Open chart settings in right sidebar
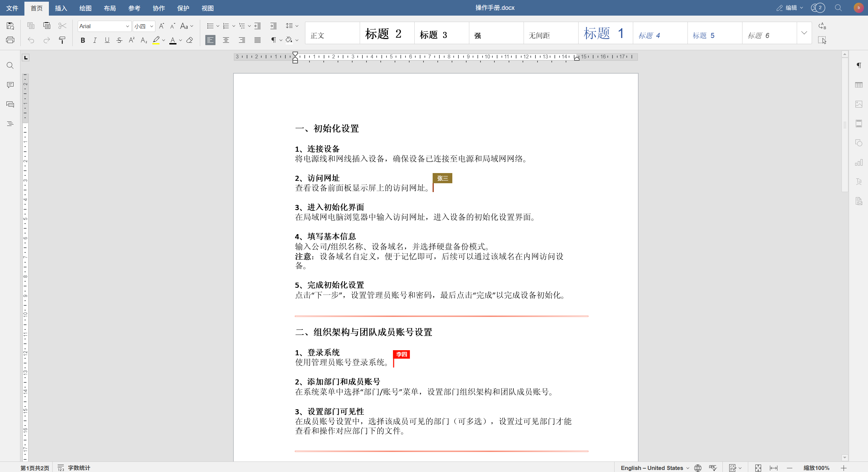The image size is (868, 472). pos(858,163)
